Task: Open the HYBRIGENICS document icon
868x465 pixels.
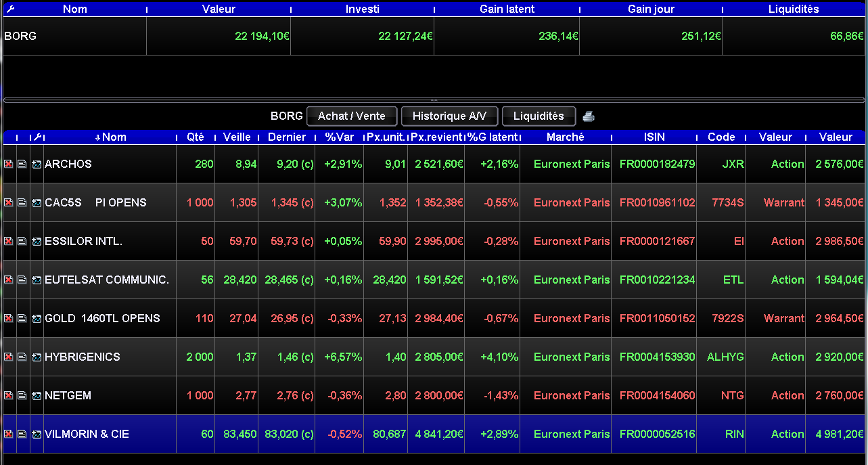Action: click(x=22, y=357)
